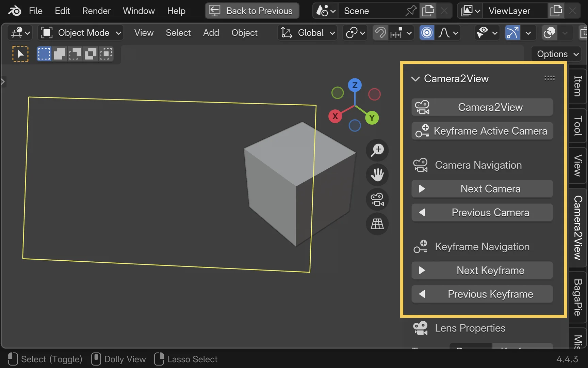
Task: Switch to the BagaPie sidebar tab
Action: point(577,297)
